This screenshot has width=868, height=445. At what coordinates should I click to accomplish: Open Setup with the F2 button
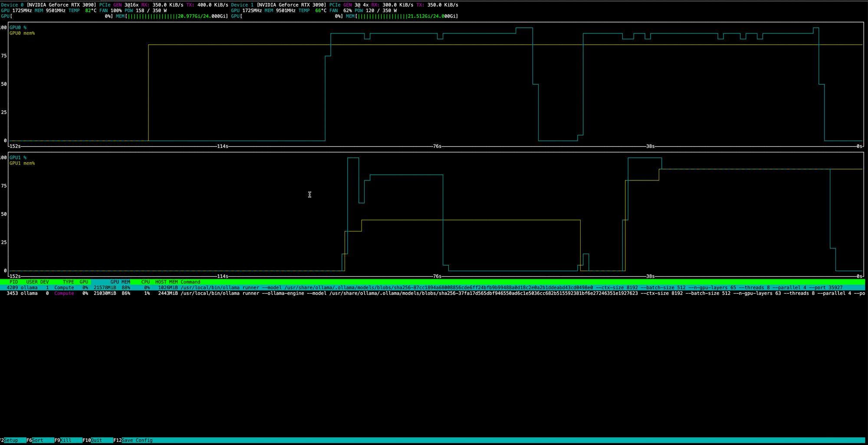pos(13,440)
